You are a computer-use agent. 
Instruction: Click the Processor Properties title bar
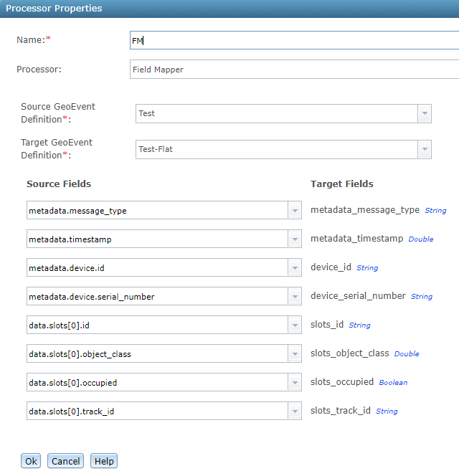click(x=229, y=9)
